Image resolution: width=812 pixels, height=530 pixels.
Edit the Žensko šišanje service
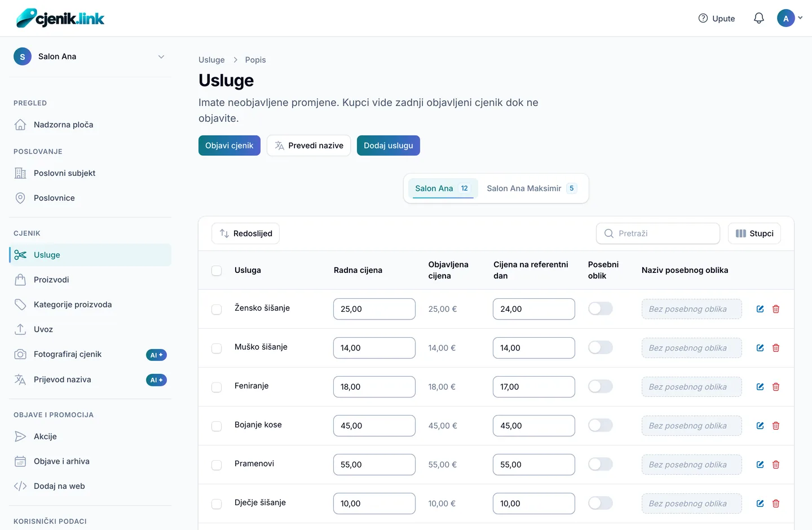[x=760, y=309]
